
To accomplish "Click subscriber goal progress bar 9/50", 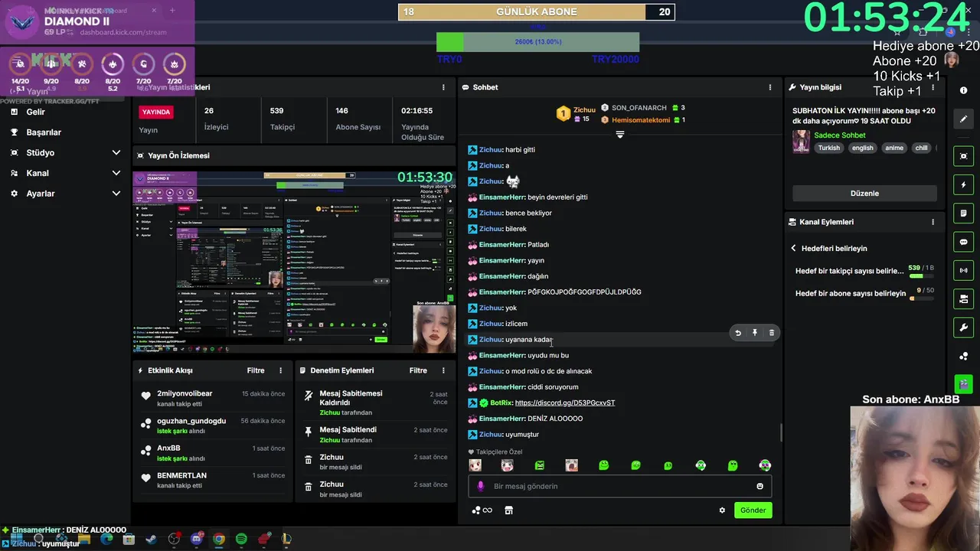I will pyautogui.click(x=921, y=298).
